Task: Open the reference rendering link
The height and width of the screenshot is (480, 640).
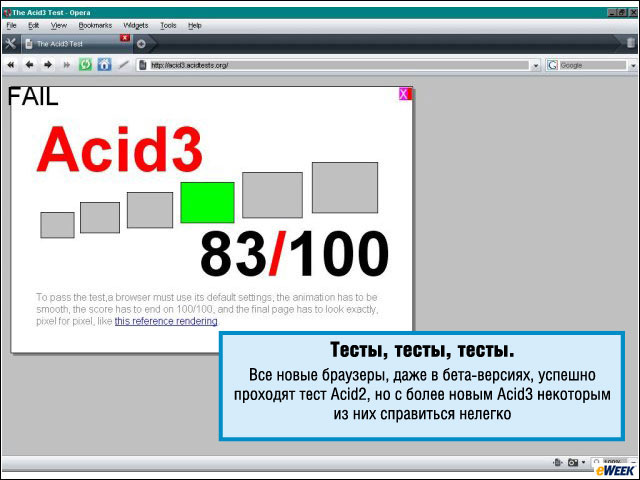Action: [x=166, y=321]
